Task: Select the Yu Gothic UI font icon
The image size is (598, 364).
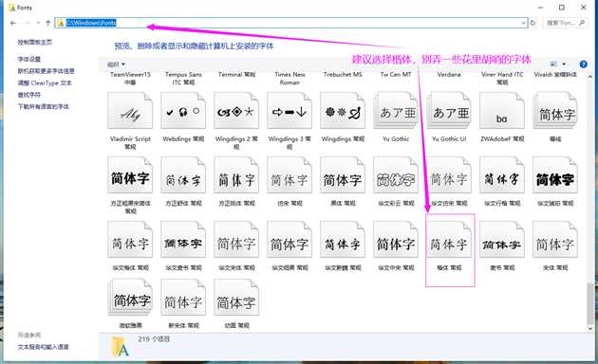Action: [449, 111]
